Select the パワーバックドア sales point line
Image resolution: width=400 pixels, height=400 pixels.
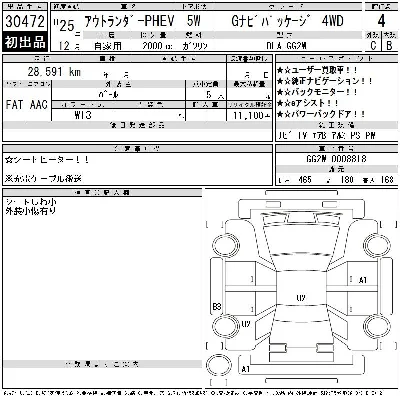click(x=321, y=114)
